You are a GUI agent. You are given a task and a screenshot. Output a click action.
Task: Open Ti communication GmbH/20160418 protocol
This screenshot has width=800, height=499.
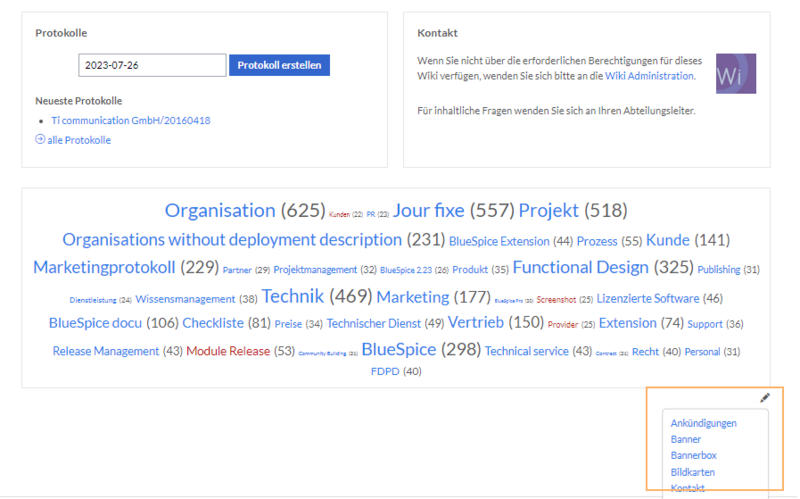pos(130,120)
